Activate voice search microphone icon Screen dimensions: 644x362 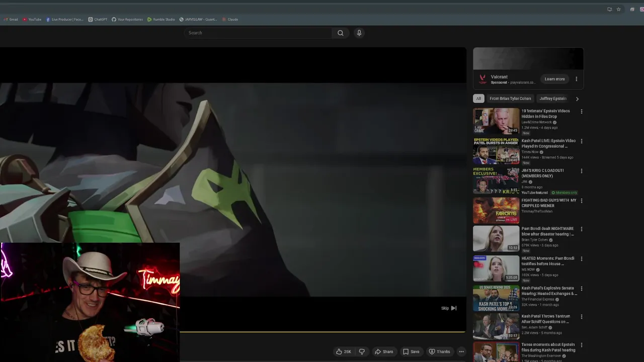point(359,33)
